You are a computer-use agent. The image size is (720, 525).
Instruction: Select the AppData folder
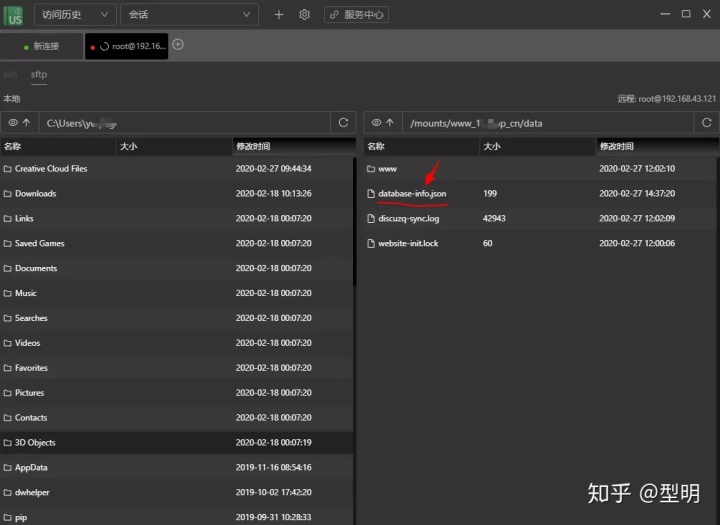(176, 467)
